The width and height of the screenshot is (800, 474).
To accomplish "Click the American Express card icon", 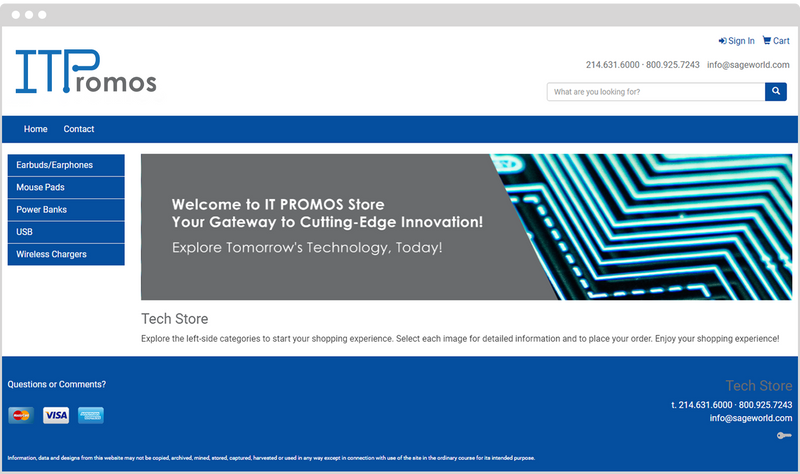I will pos(91,415).
